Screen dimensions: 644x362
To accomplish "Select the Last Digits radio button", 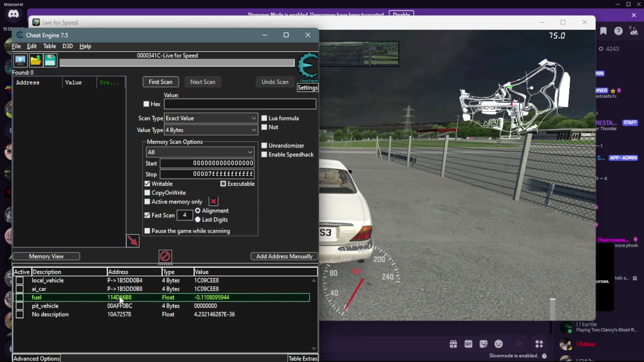I will click(198, 220).
